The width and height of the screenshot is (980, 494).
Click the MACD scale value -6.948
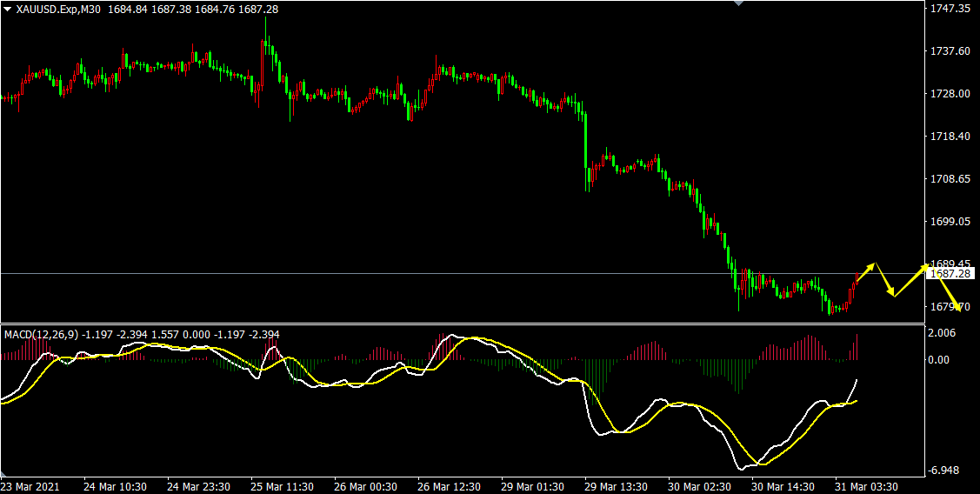click(944, 471)
